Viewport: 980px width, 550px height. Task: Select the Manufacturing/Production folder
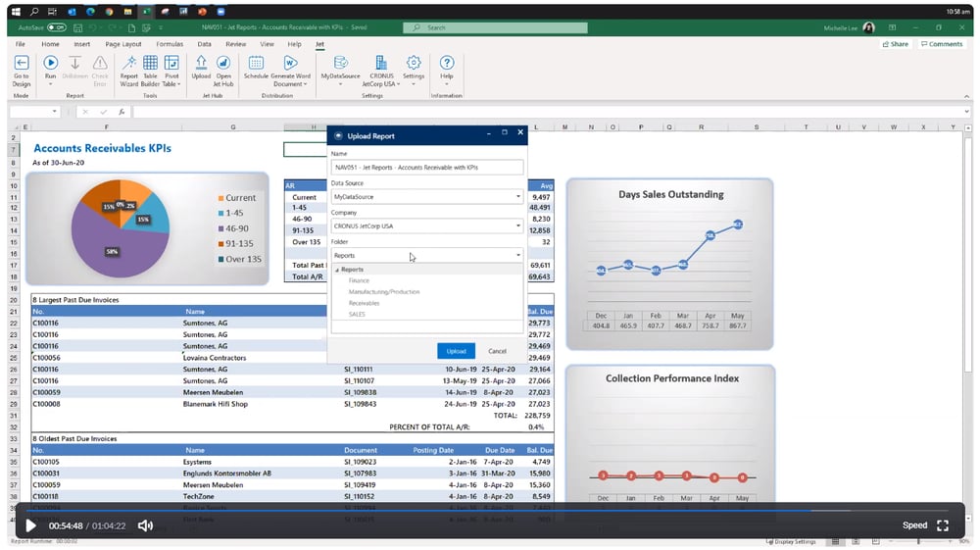384,292
